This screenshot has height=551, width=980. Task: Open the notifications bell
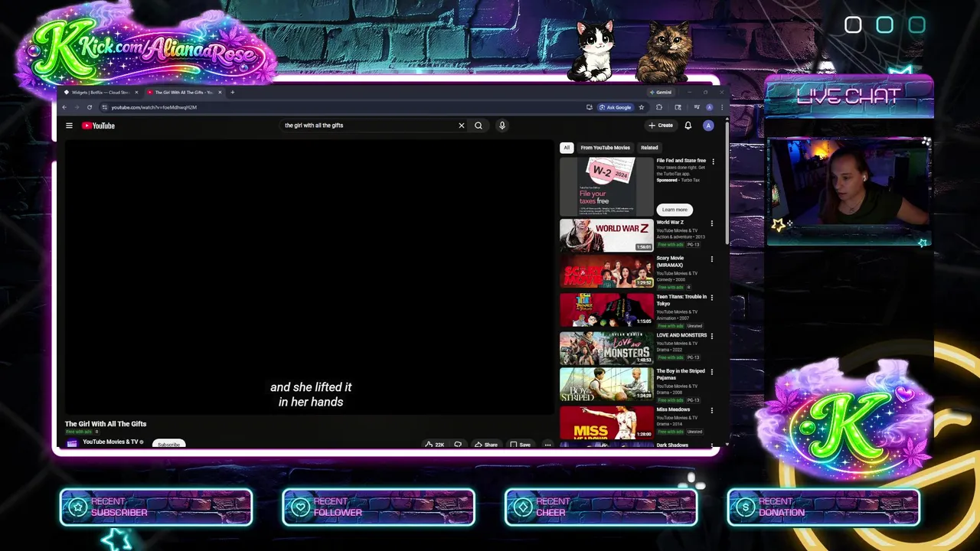688,126
